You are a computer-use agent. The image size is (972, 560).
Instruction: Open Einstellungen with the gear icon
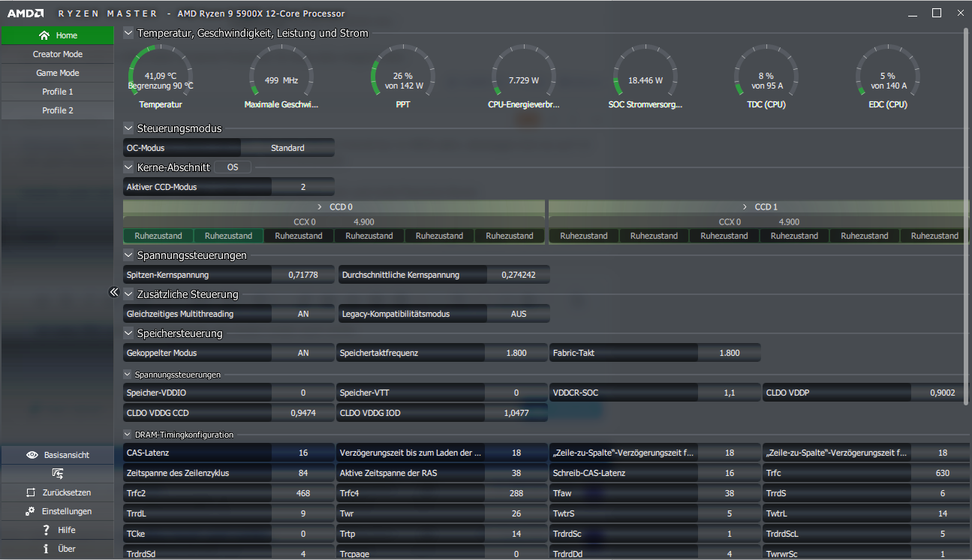pos(57,511)
